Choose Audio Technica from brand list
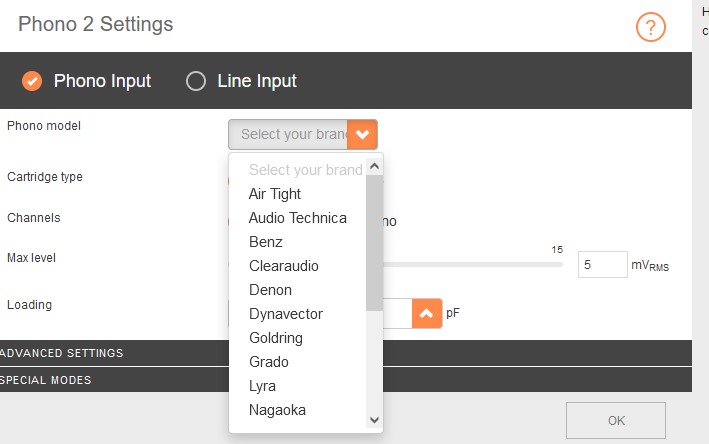 click(298, 218)
